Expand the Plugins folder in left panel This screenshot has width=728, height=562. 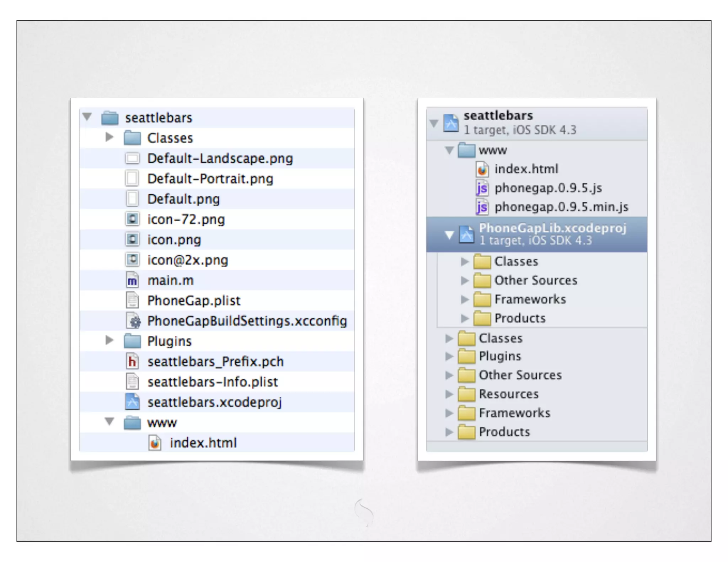pyautogui.click(x=109, y=340)
